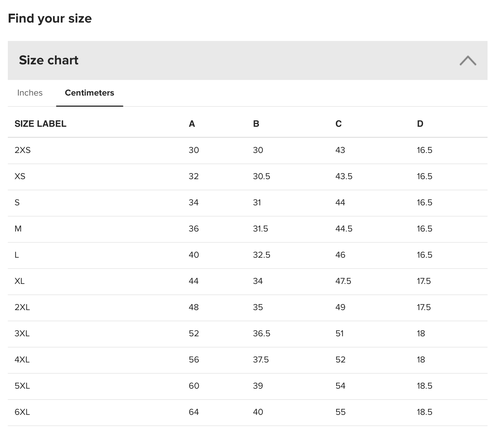Select the M size row label

(18, 229)
